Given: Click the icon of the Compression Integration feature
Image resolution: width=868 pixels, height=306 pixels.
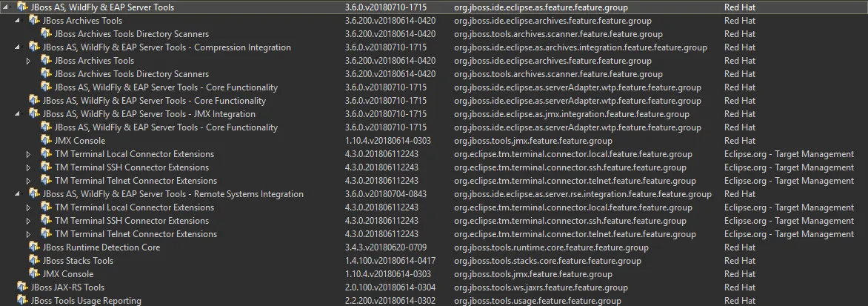Looking at the screenshot, I should click(34, 47).
